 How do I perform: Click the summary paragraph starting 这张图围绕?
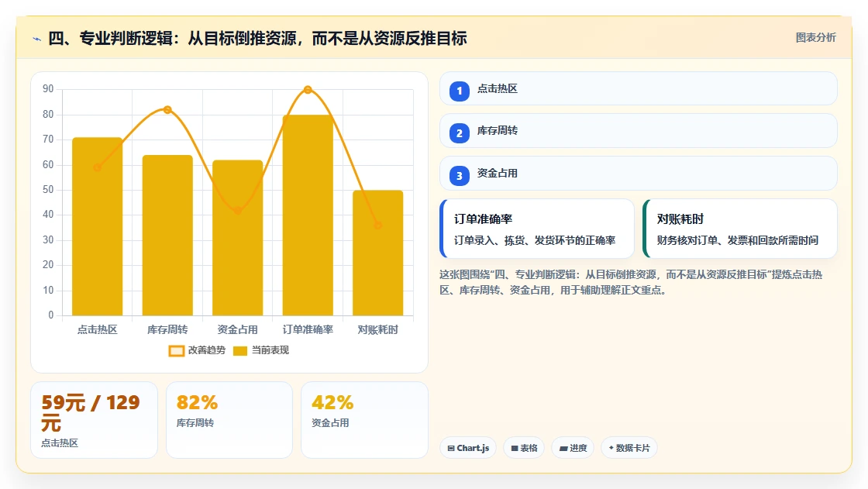tap(631, 282)
